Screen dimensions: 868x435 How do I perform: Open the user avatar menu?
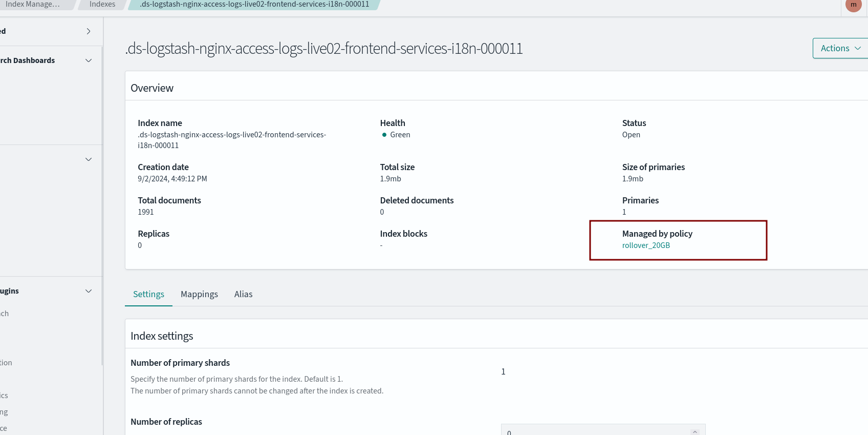[853, 5]
